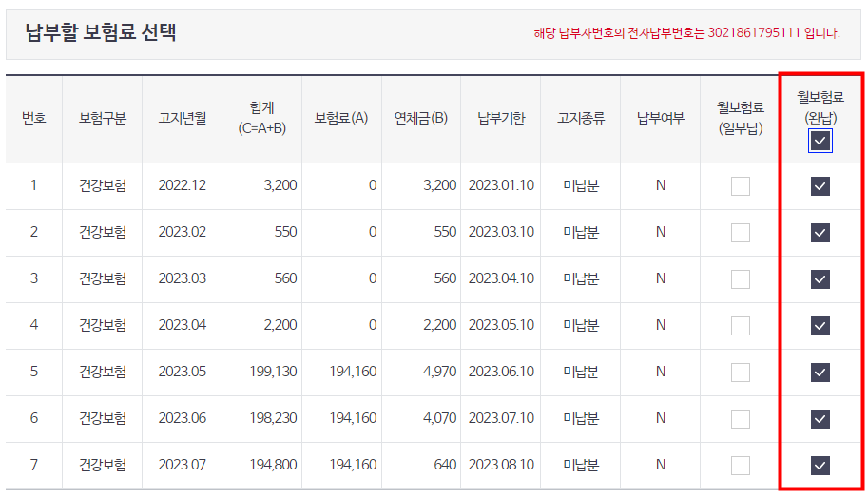The width and height of the screenshot is (868, 498).
Task: Uncheck full payment checkbox for row 2023.02
Action: 820,233
